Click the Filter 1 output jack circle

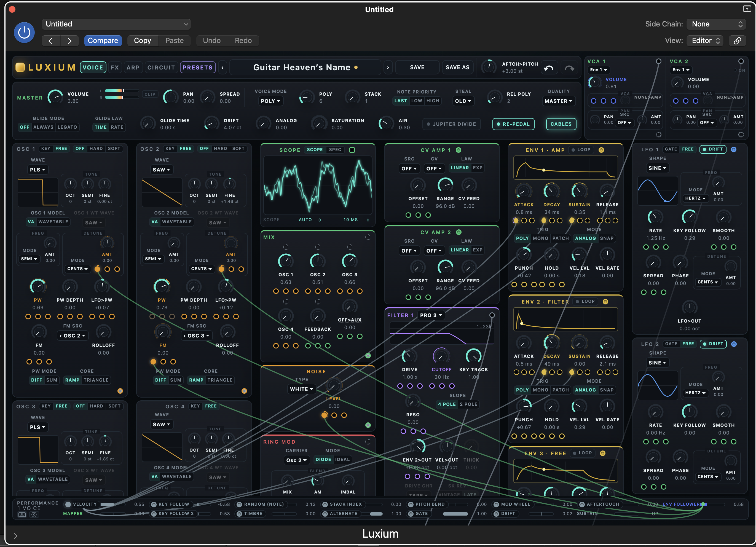(492, 315)
